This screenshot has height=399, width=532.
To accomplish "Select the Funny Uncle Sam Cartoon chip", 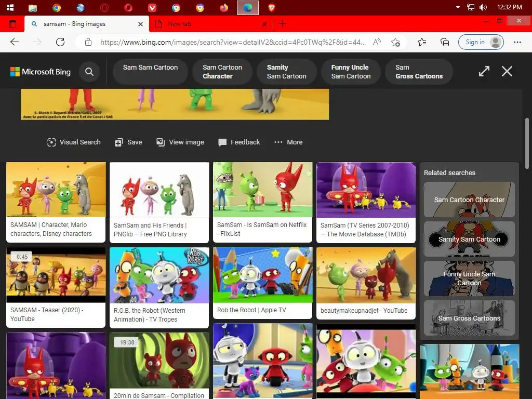I will pos(351,72).
